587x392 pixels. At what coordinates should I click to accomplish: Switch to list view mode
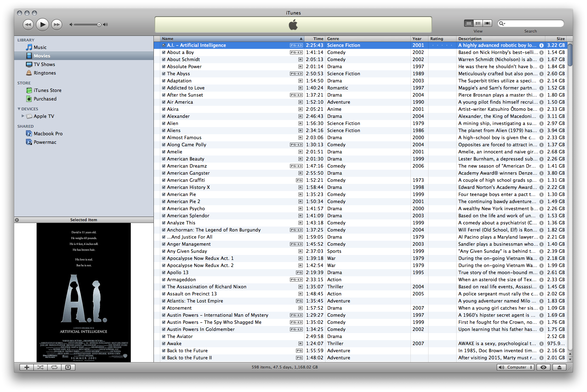pyautogui.click(x=469, y=23)
